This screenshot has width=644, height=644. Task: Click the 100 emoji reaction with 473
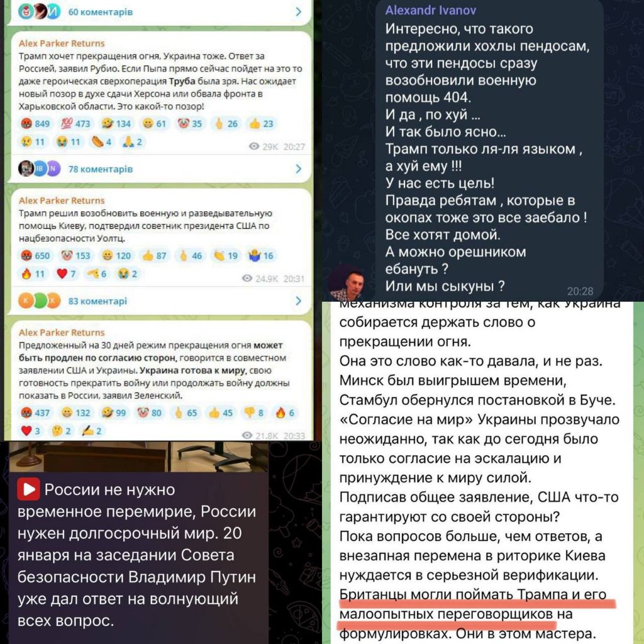tap(75, 124)
